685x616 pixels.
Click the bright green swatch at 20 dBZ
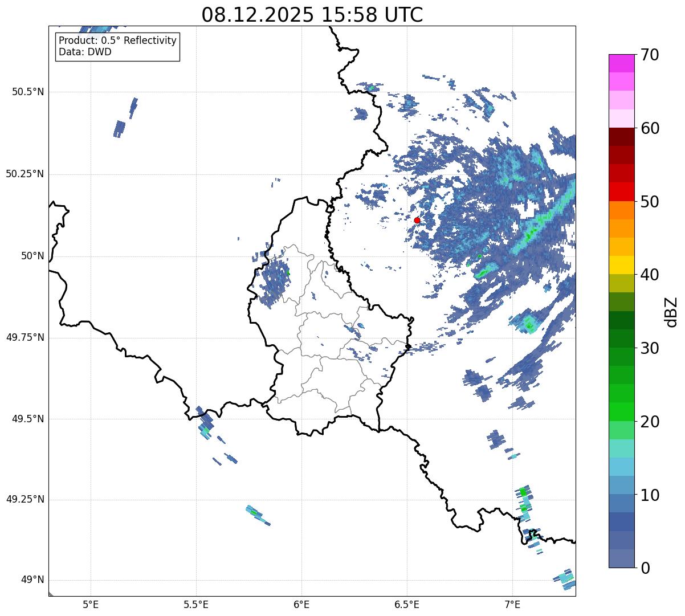click(x=622, y=411)
